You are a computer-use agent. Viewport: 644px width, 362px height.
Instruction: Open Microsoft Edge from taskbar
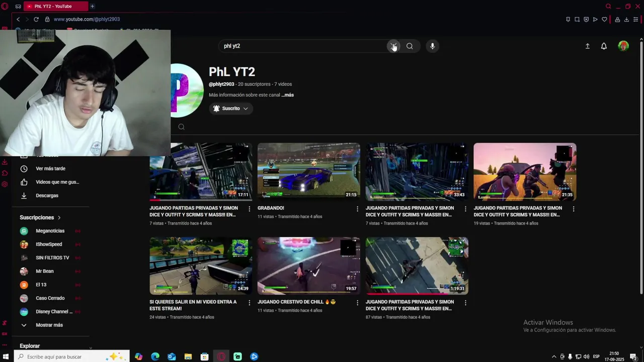[155, 356]
